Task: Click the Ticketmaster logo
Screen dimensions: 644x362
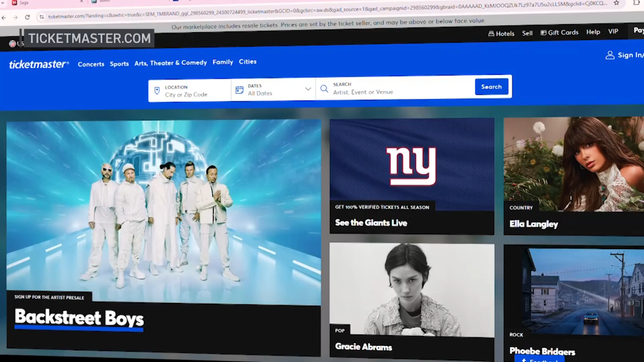Action: 39,64
